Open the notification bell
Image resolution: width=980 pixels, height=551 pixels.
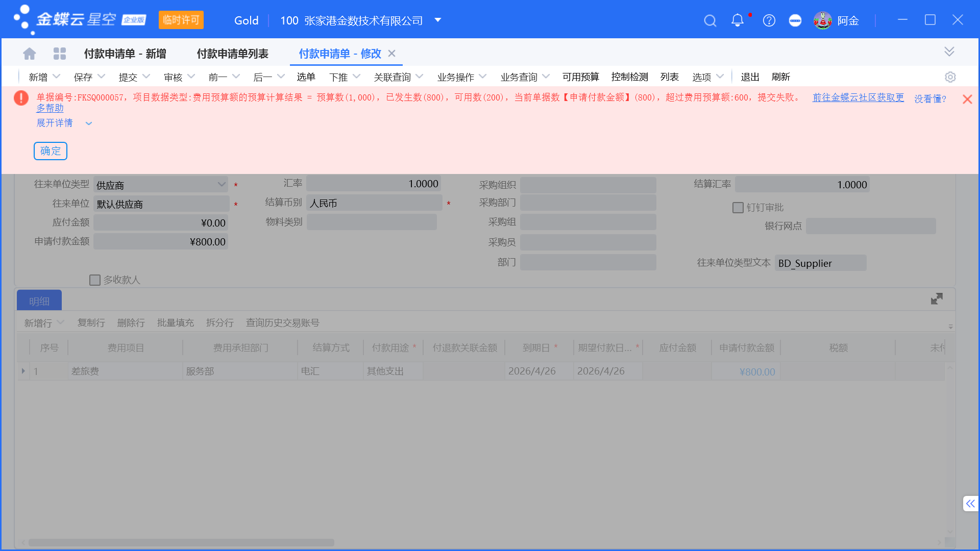point(738,20)
